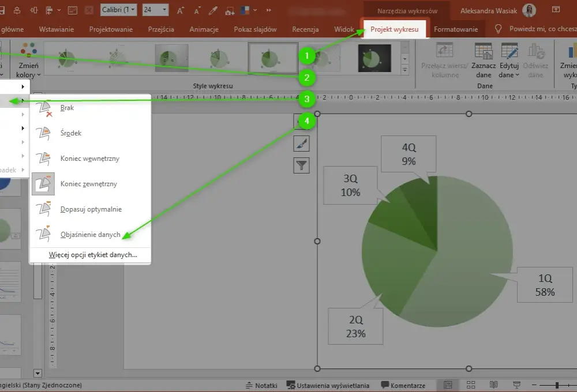
Task: Switch to the Projektowanie tab
Action: 111,29
